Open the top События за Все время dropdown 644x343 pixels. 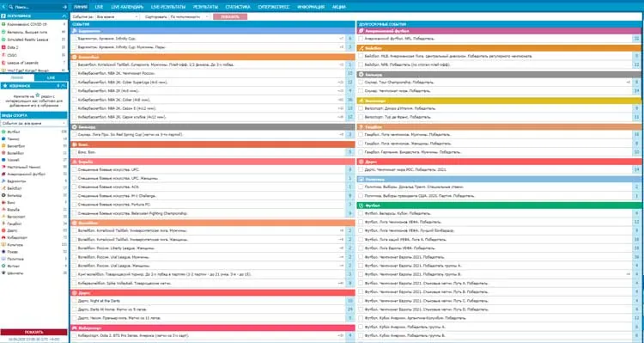coord(118,17)
